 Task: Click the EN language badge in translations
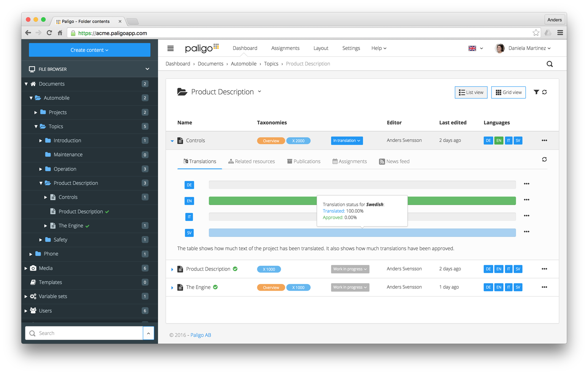(x=189, y=201)
